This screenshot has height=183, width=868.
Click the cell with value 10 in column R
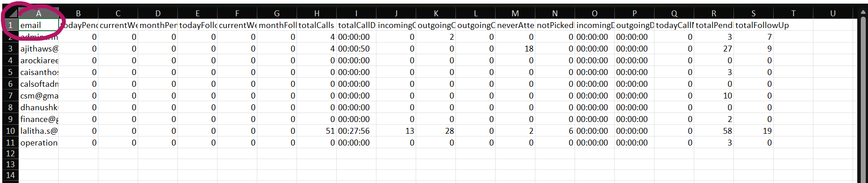coord(714,95)
